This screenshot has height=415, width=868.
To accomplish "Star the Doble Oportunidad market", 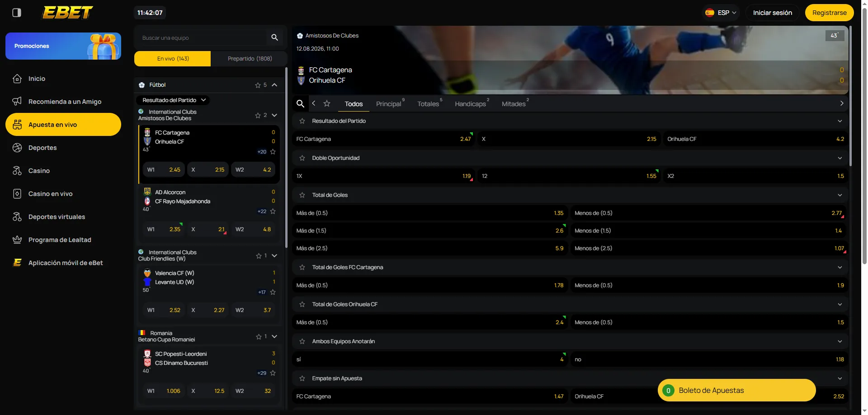I will [302, 158].
